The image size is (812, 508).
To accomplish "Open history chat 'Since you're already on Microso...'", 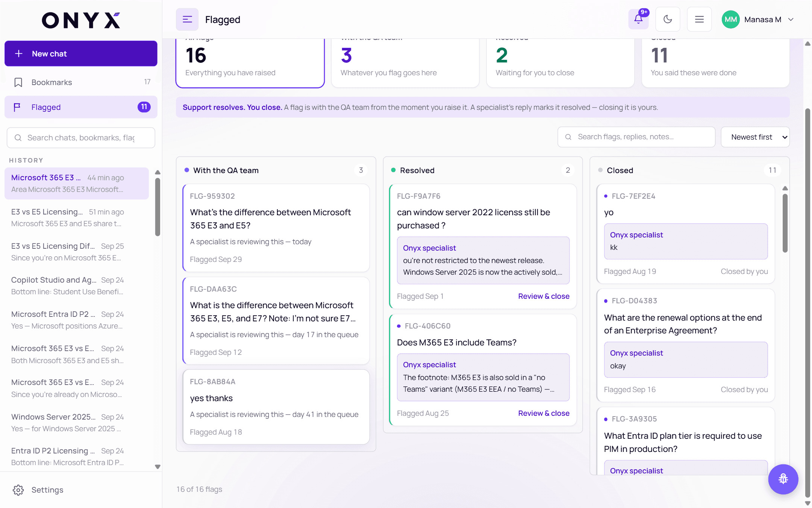I will click(77, 388).
